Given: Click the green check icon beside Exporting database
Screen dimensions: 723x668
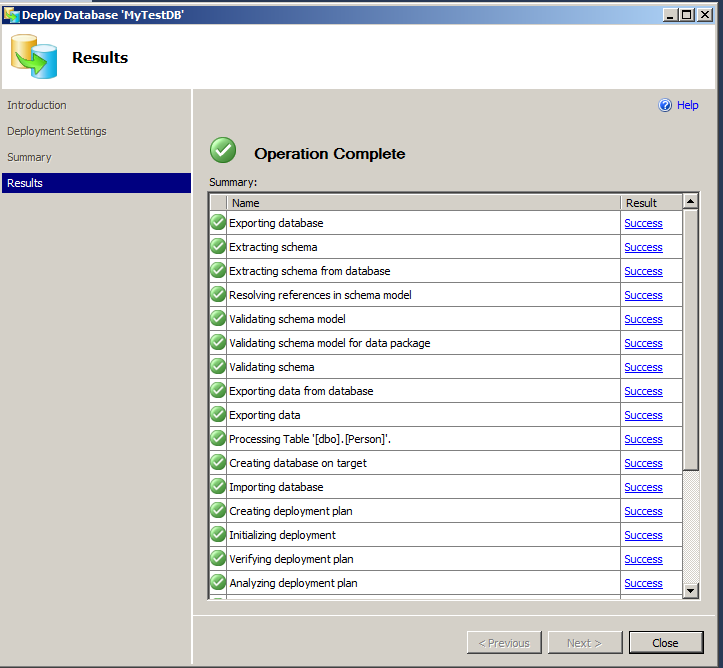Looking at the screenshot, I should tap(218, 223).
